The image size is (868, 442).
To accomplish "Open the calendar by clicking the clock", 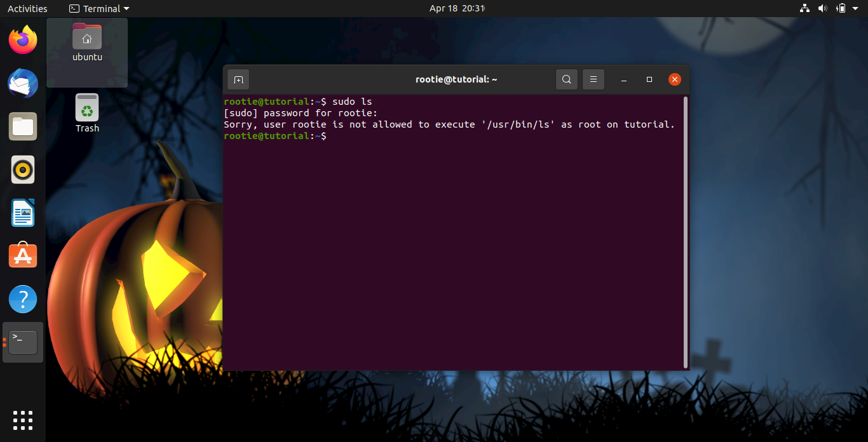I will [457, 8].
